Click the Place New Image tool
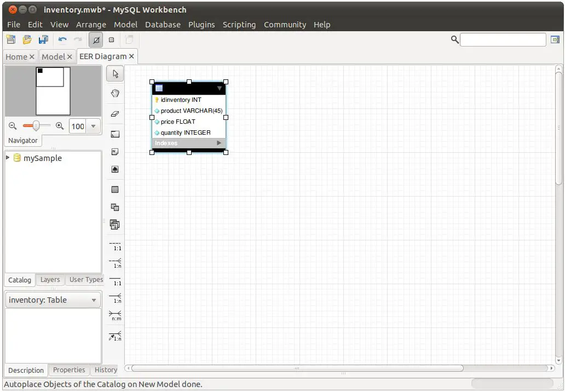This screenshot has height=392, width=565. click(115, 170)
